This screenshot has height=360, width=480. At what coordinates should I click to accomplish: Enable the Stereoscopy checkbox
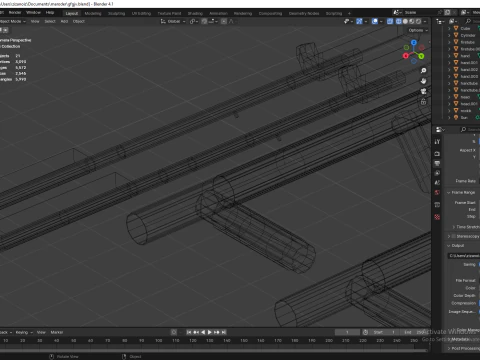tap(453, 236)
